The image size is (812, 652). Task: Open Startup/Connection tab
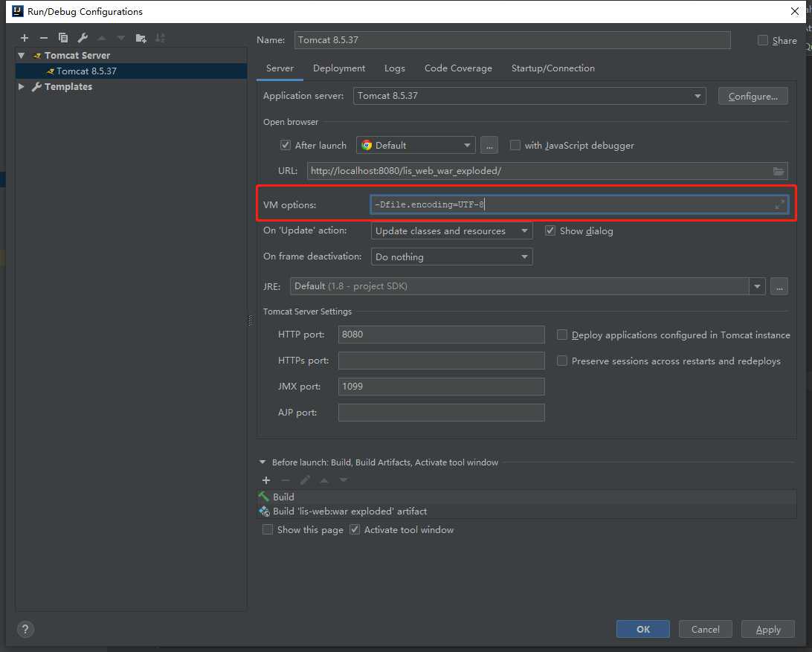pos(553,68)
